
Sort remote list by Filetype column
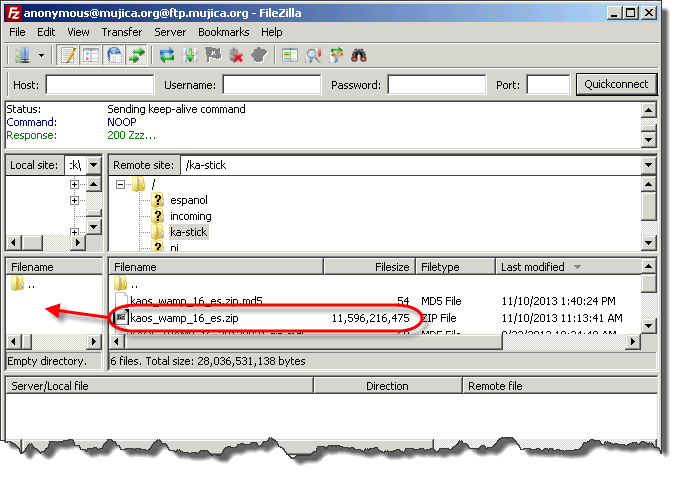pyautogui.click(x=456, y=267)
